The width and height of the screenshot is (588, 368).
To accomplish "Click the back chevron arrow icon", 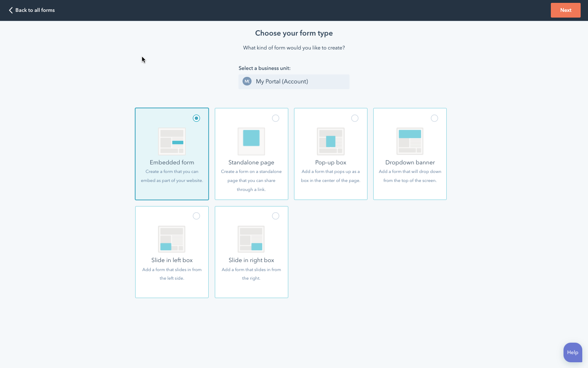I will 11,10.
